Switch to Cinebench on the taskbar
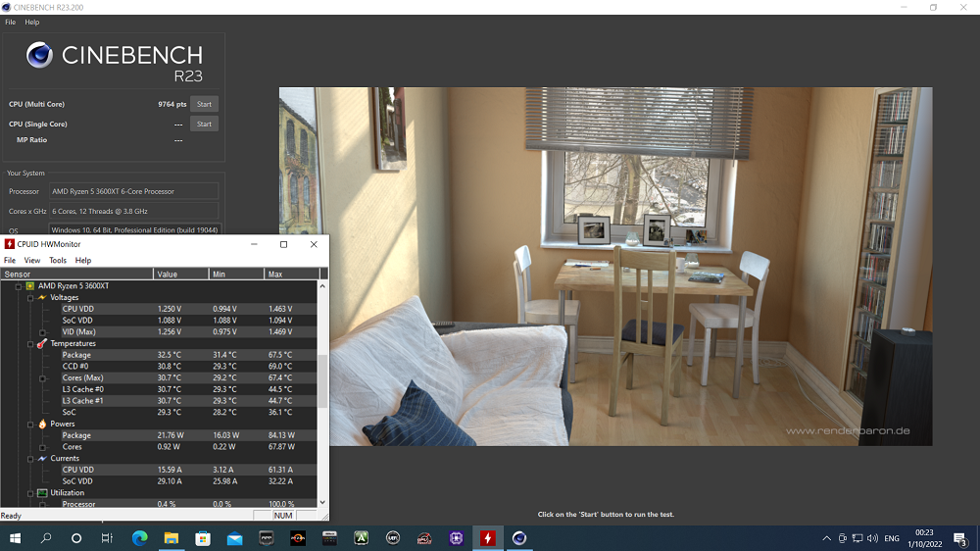980x551 pixels. click(519, 538)
